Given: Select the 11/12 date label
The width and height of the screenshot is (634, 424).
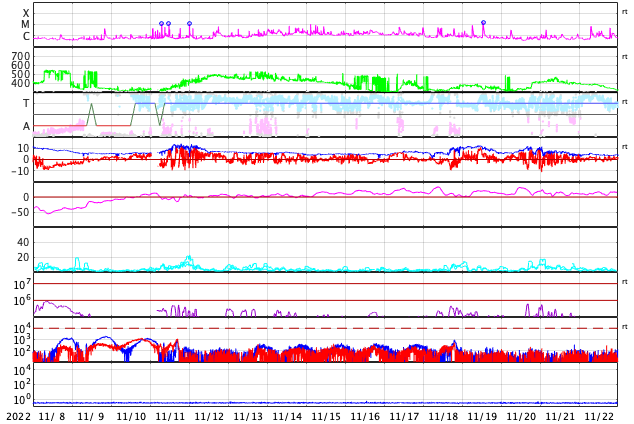Looking at the screenshot, I should pyautogui.click(x=209, y=416).
